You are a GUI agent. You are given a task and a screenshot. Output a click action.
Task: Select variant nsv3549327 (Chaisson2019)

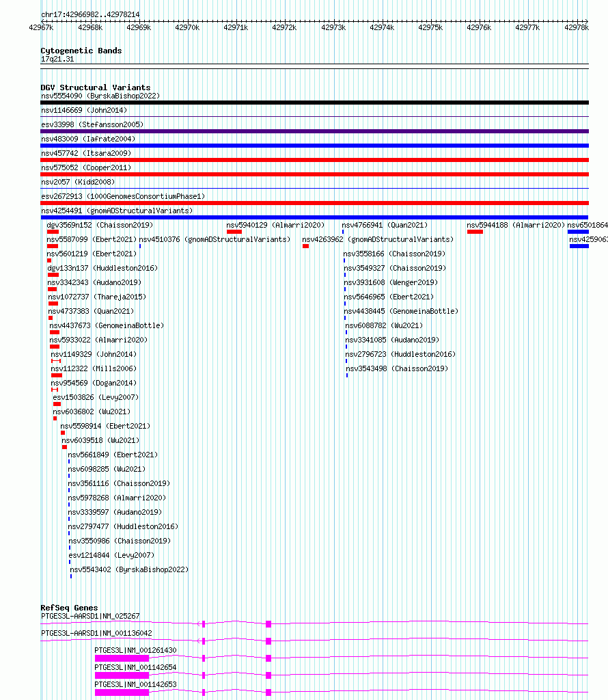(x=395, y=268)
